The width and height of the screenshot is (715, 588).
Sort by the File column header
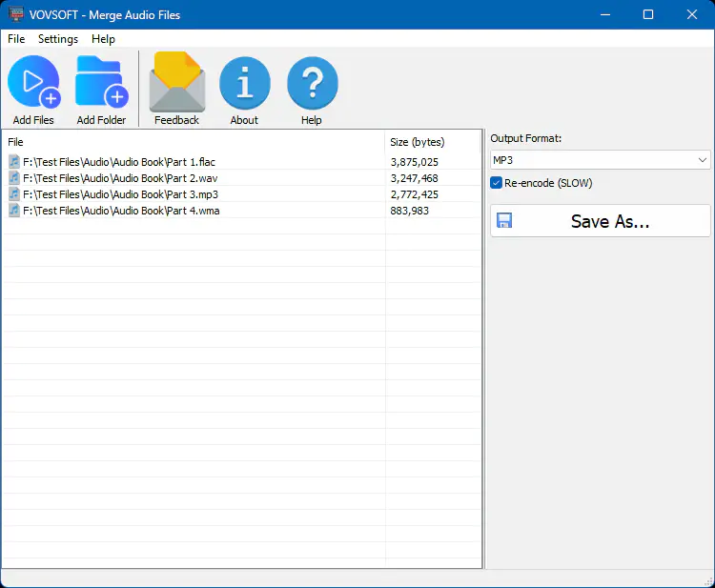(x=194, y=142)
